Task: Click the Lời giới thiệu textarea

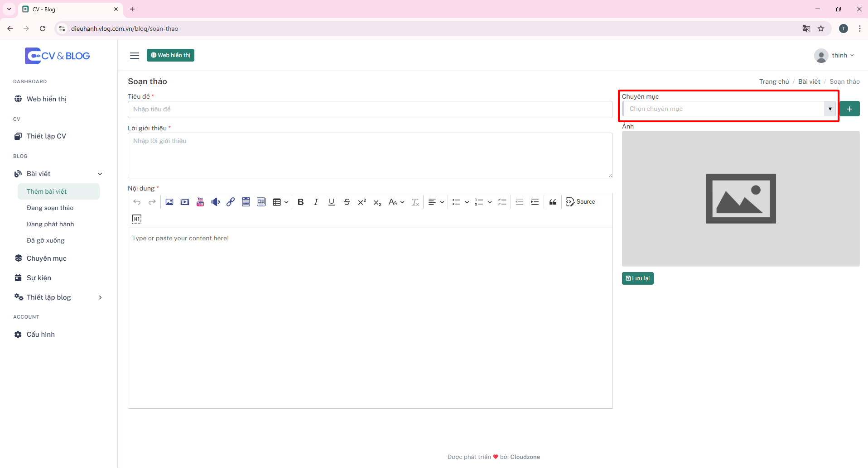Action: coord(370,155)
